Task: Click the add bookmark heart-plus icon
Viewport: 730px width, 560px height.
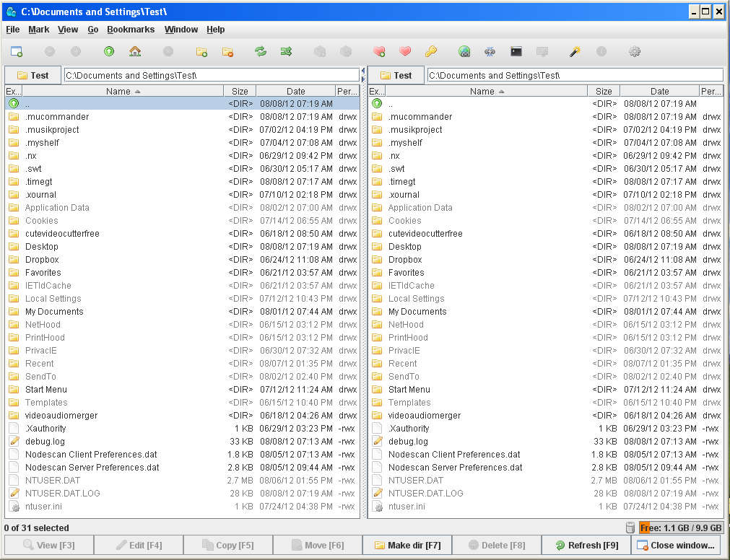Action: [379, 51]
